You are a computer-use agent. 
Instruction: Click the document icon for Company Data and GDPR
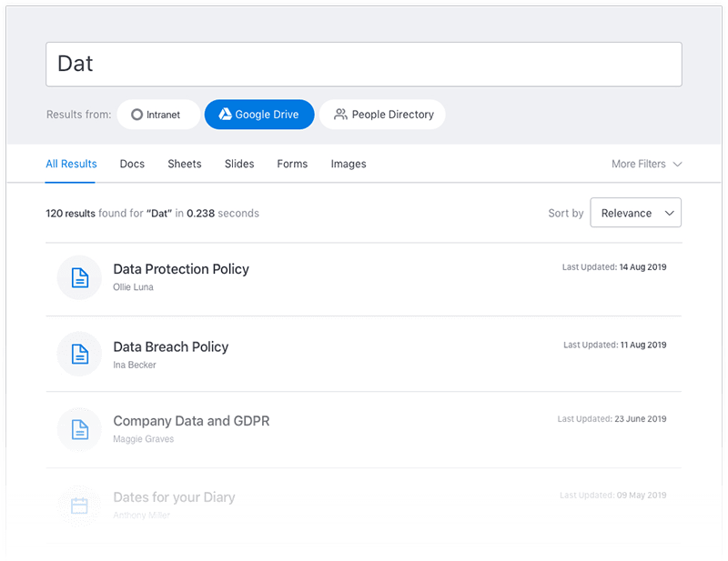pyautogui.click(x=79, y=429)
